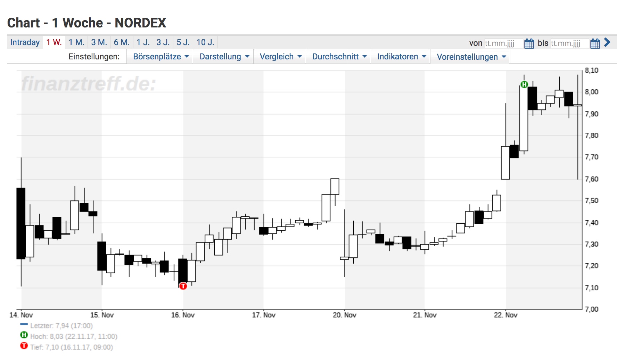Screen dimensions: 617x364
Task: Click the '20. Nov' axis date label
Action: coord(345,315)
